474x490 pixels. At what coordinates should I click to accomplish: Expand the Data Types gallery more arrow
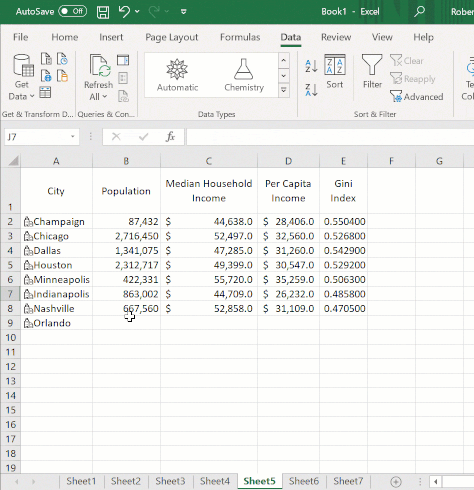tap(284, 90)
